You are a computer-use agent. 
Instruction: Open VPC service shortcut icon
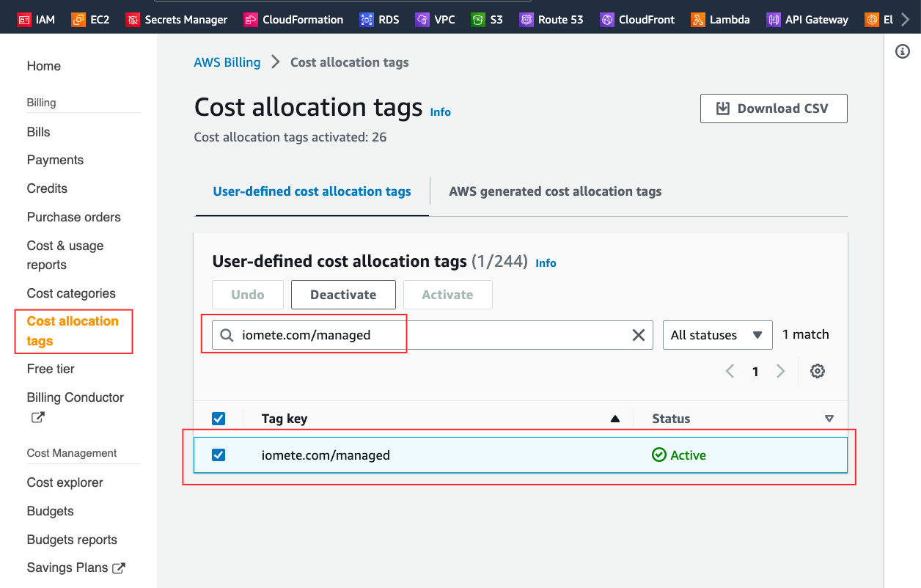422,20
